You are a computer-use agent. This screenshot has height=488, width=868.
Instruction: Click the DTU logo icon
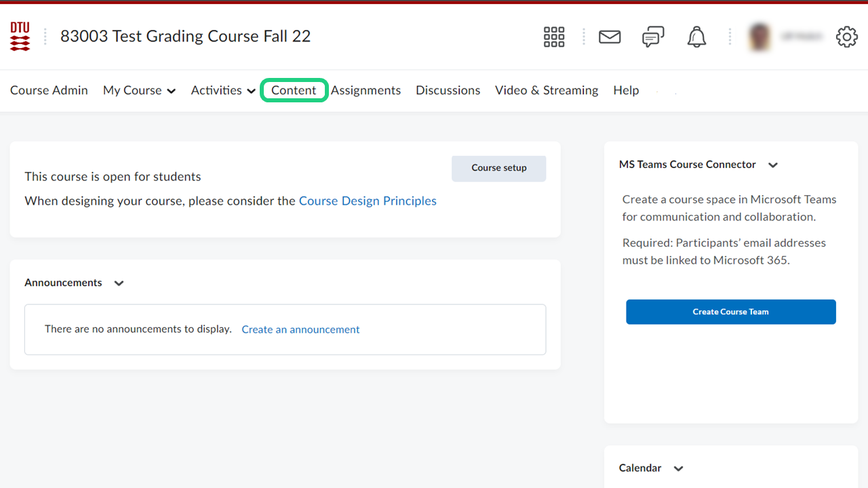point(20,37)
